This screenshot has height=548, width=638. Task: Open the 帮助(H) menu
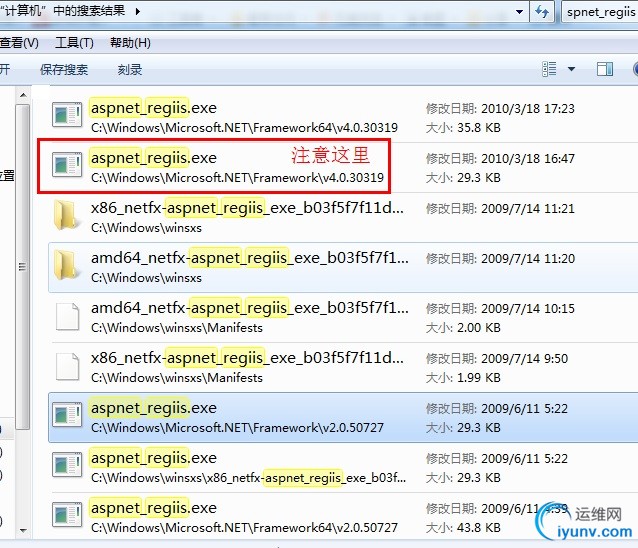[130, 43]
